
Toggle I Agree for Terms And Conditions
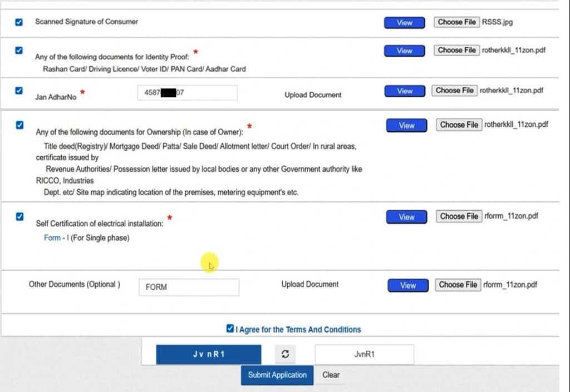point(230,329)
